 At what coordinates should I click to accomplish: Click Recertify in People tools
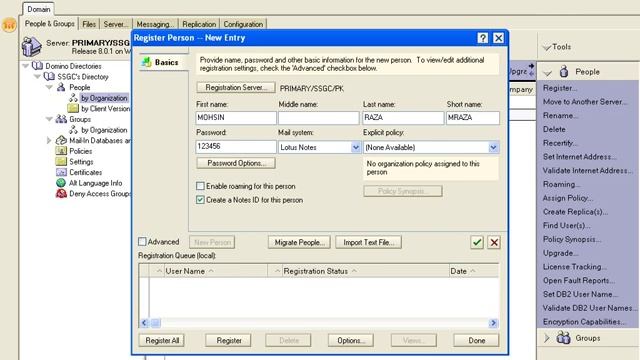(x=560, y=143)
